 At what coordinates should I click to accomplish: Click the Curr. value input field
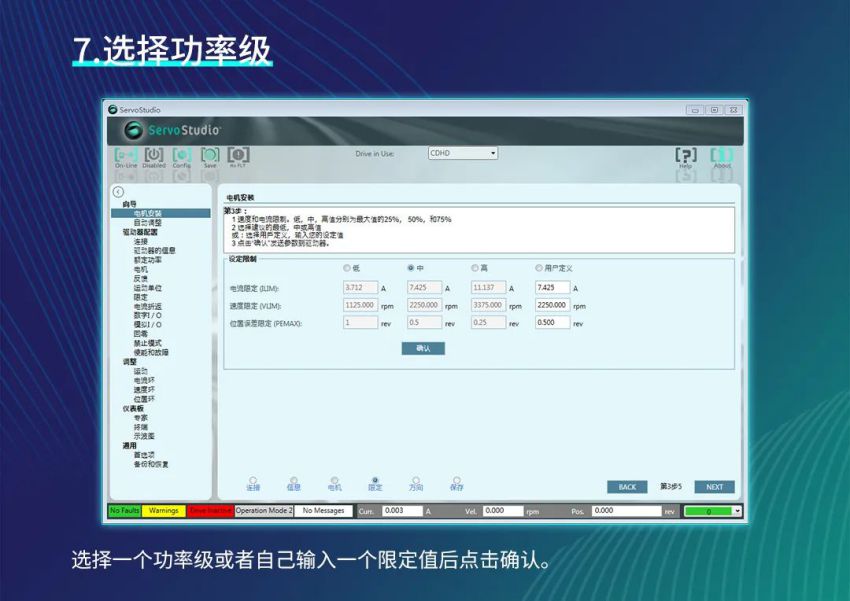(x=404, y=511)
